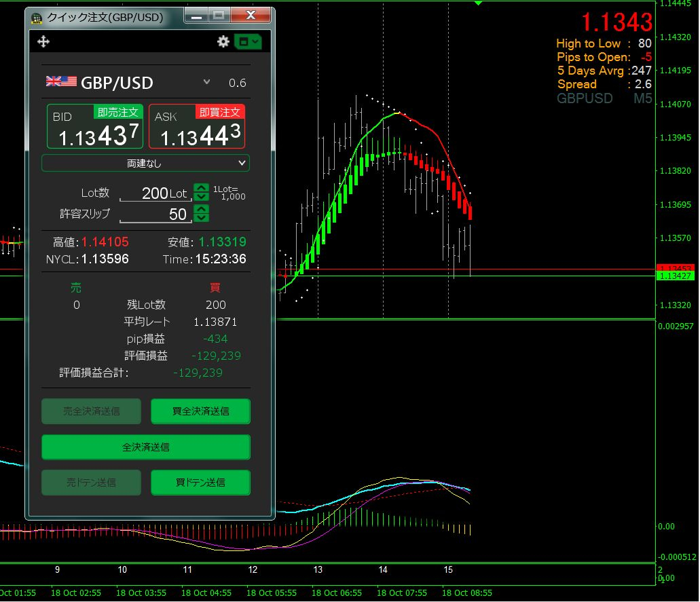The height and width of the screenshot is (602, 700).
Task: Decrease 許容スリップ with the down stepper
Action: tap(201, 218)
